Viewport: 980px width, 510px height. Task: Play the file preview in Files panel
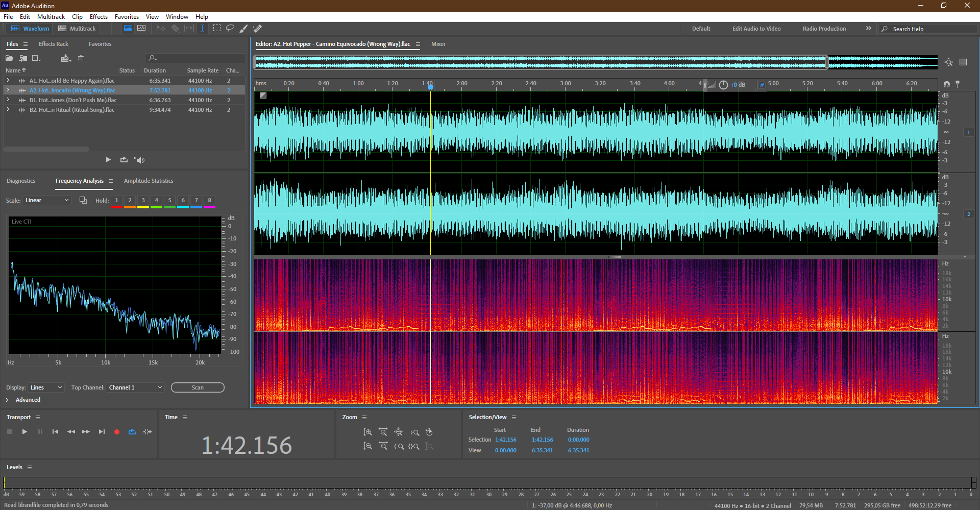click(x=108, y=160)
